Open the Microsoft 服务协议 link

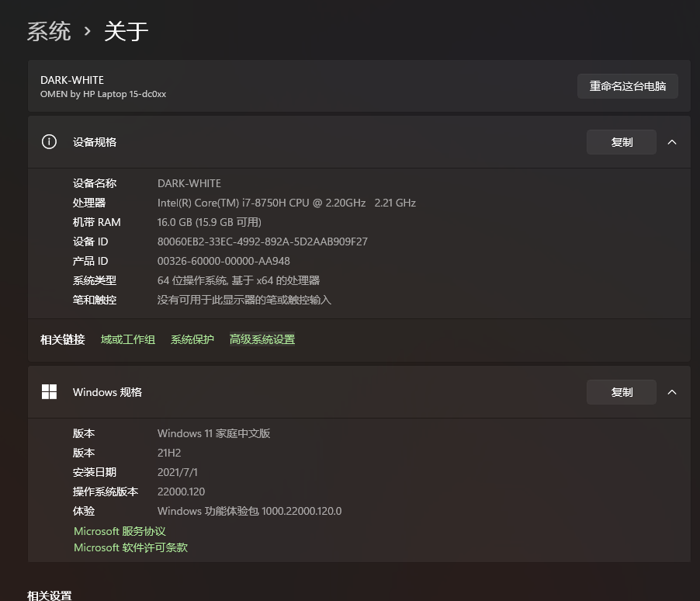click(120, 531)
